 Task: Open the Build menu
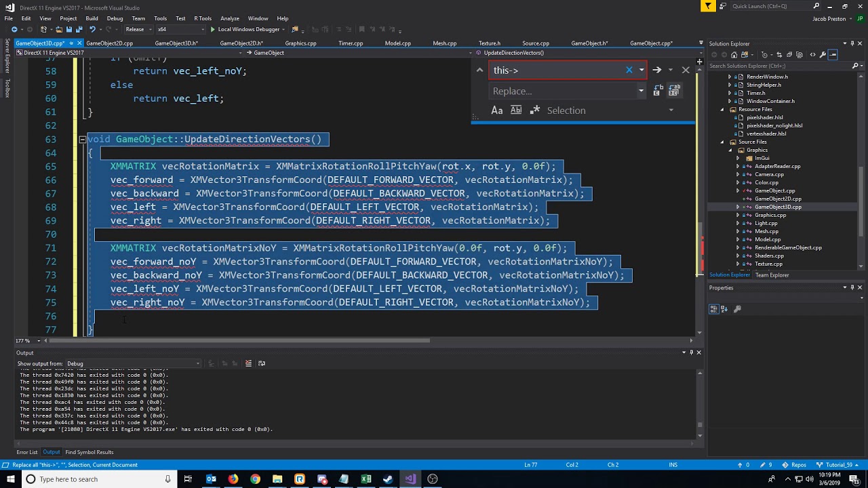coord(92,18)
